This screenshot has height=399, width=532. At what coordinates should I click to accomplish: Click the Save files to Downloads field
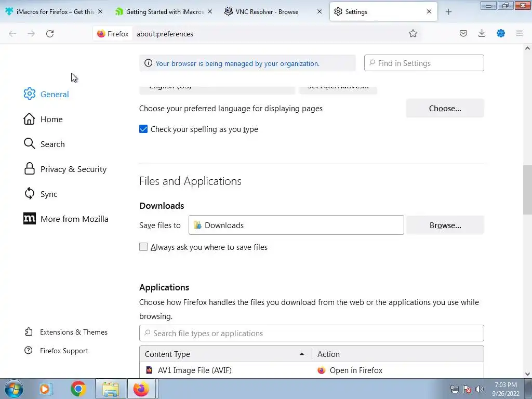[296, 225]
